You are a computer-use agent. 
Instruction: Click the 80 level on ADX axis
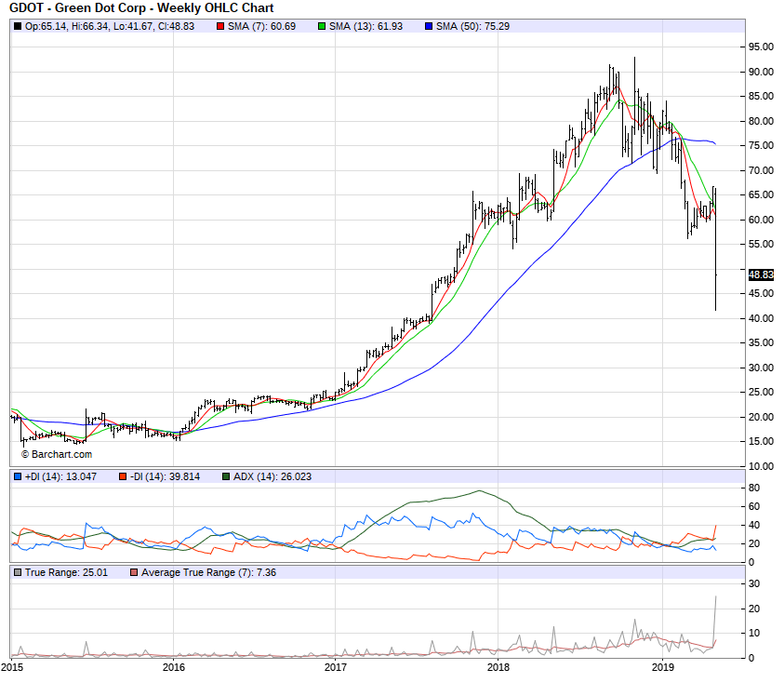coord(754,488)
